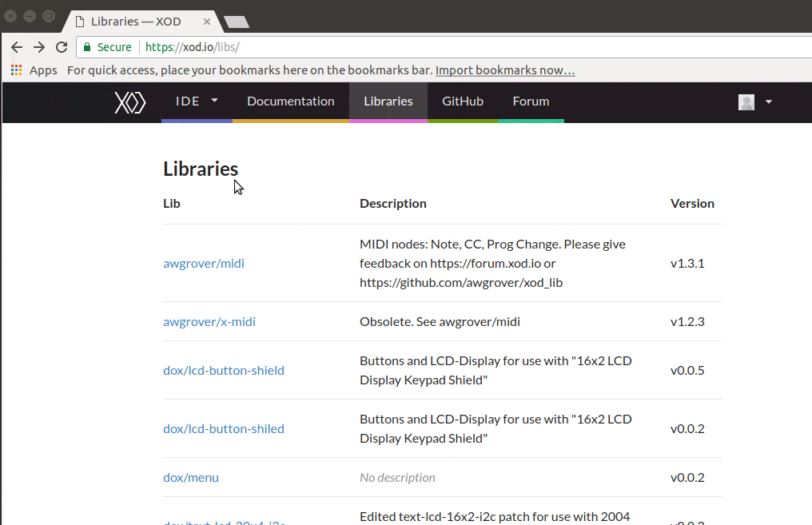Viewport: 812px width, 525px height.
Task: Expand the IDE menu dropdown arrow
Action: [x=214, y=101]
